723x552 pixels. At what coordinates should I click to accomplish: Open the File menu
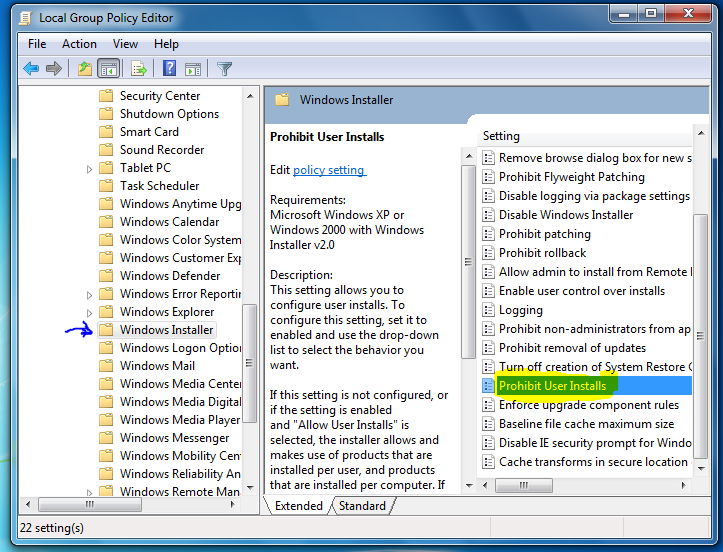click(37, 44)
